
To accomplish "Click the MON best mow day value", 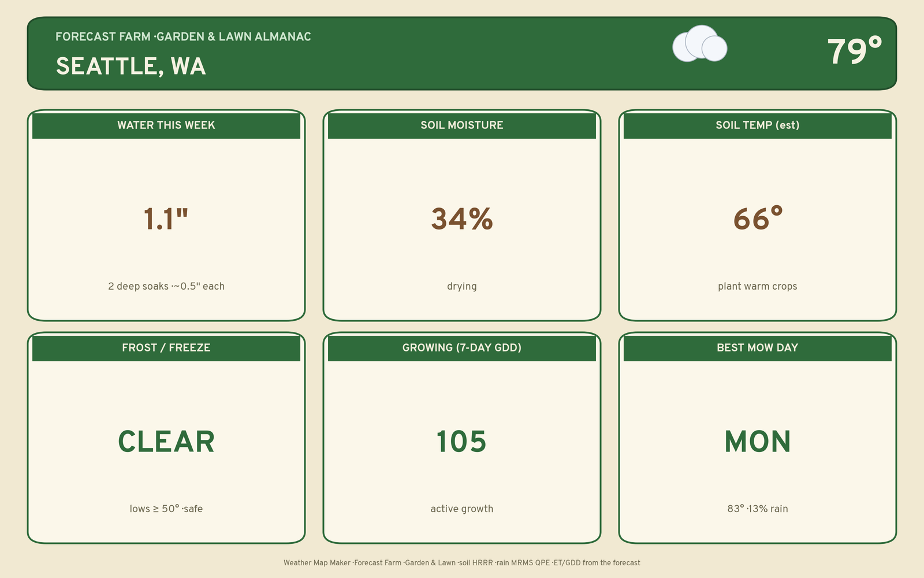I will click(758, 442).
